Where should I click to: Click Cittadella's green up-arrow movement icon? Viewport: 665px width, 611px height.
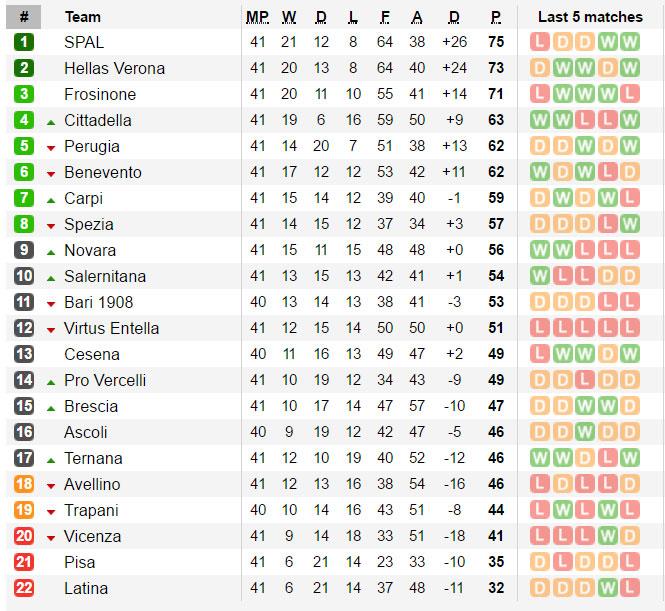tap(51, 121)
